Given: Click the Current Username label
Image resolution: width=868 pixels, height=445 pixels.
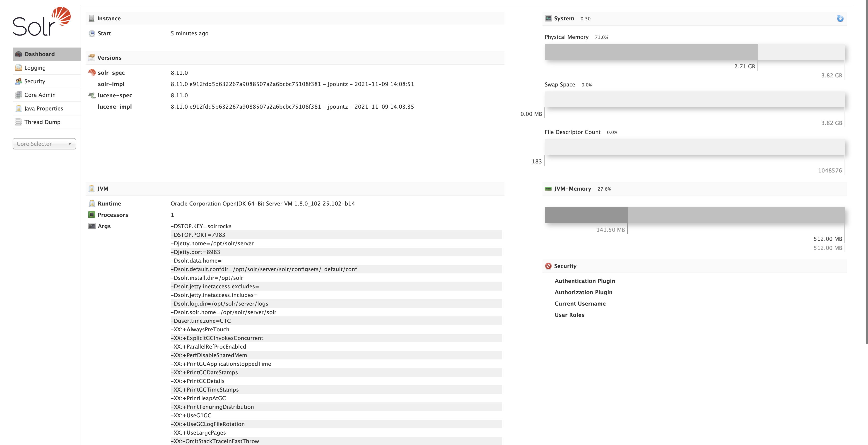Looking at the screenshot, I should (x=580, y=304).
